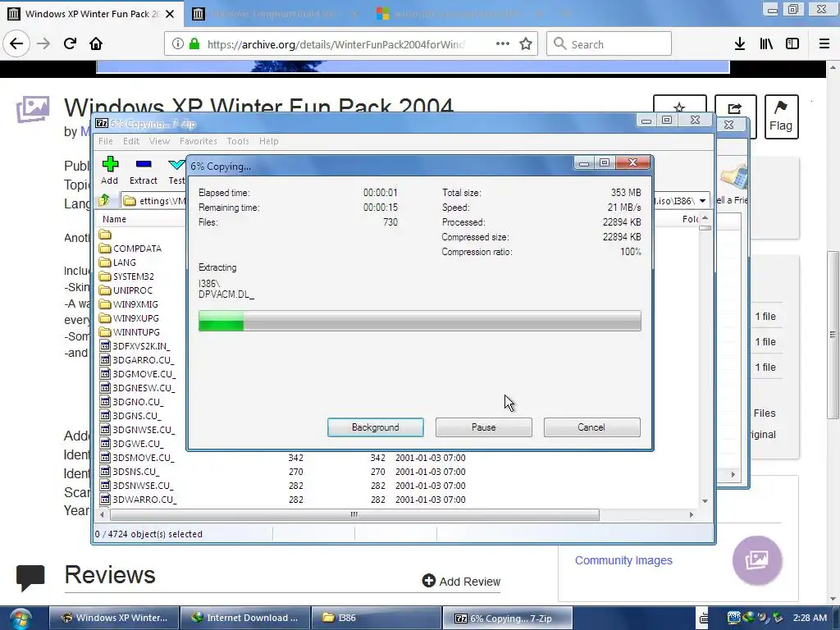The width and height of the screenshot is (840, 630).
Task: Click the green padlock security icon
Action: pyautogui.click(x=194, y=43)
